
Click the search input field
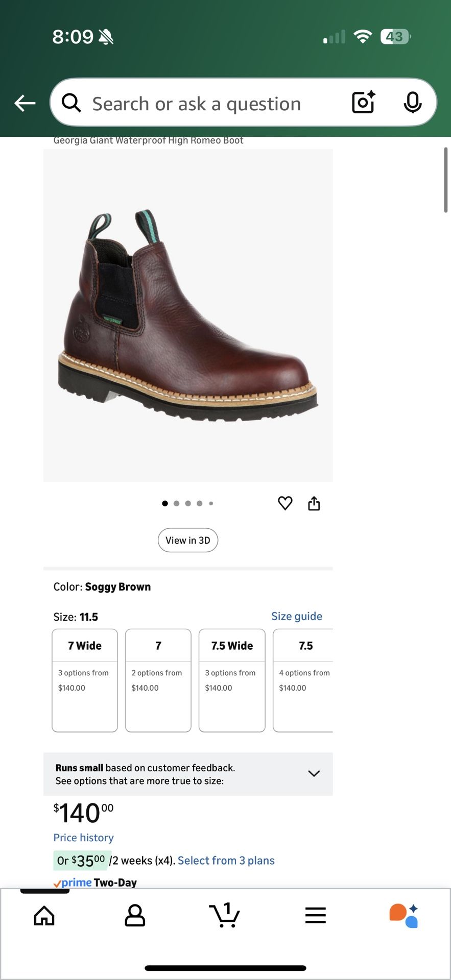(204, 104)
